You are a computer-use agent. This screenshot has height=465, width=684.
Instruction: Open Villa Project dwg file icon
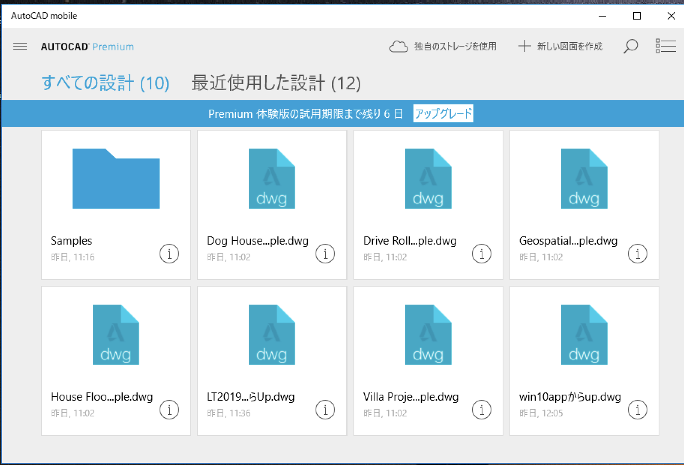(x=428, y=335)
